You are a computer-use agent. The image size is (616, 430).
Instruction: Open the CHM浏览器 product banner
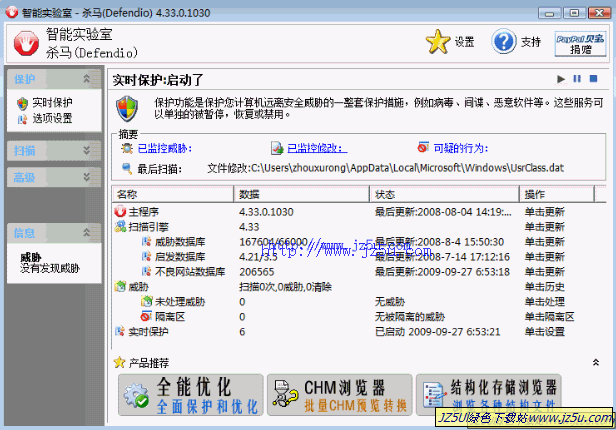(340, 395)
